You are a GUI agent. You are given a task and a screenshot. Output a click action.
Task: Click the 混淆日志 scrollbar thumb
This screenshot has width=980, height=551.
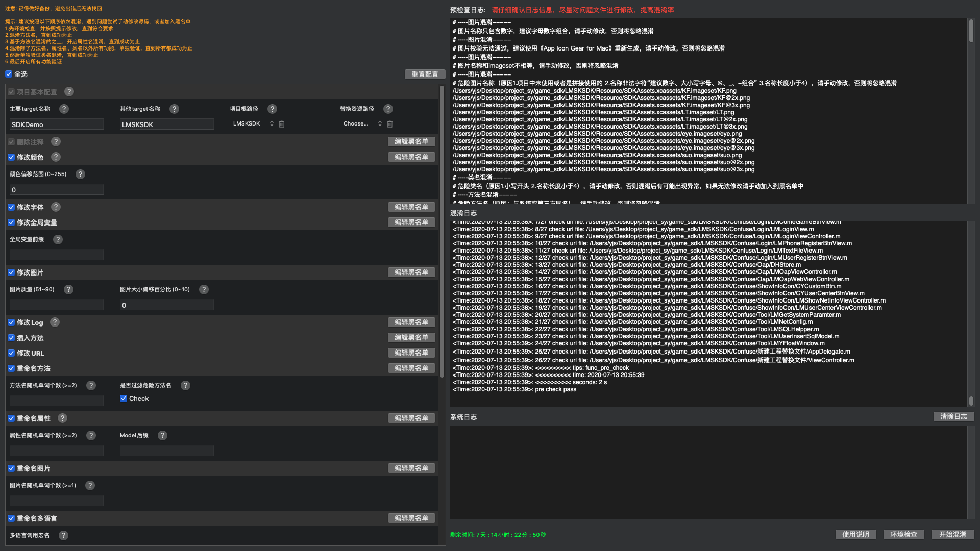[971, 401]
